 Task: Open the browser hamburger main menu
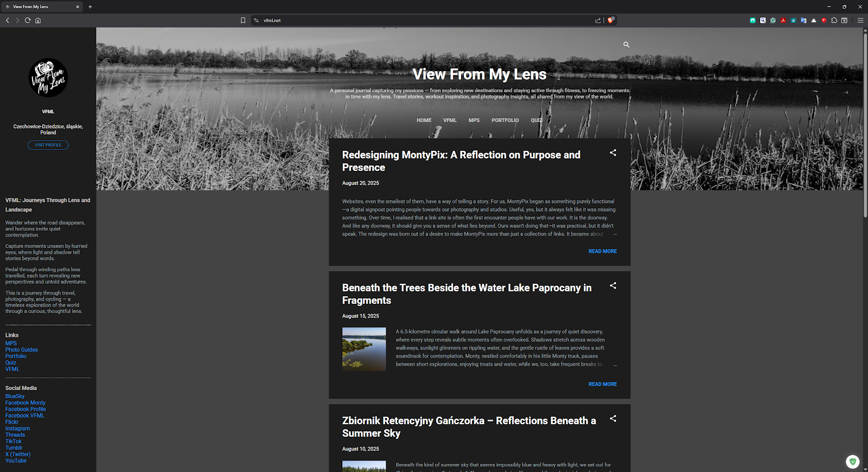tap(860, 21)
